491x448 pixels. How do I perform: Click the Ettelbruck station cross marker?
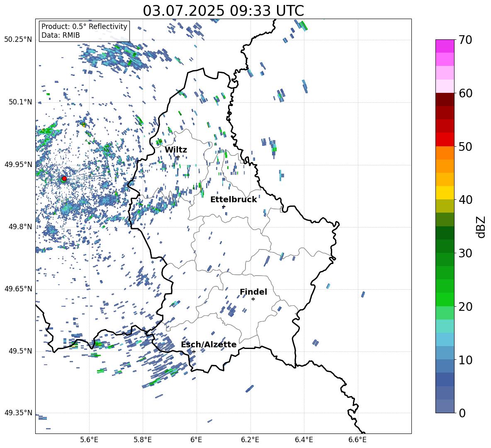(223, 206)
